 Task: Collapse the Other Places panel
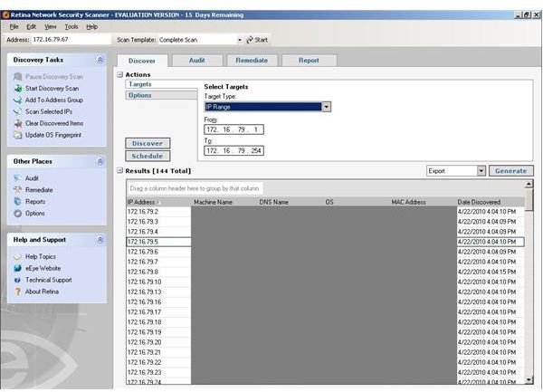[x=100, y=161]
